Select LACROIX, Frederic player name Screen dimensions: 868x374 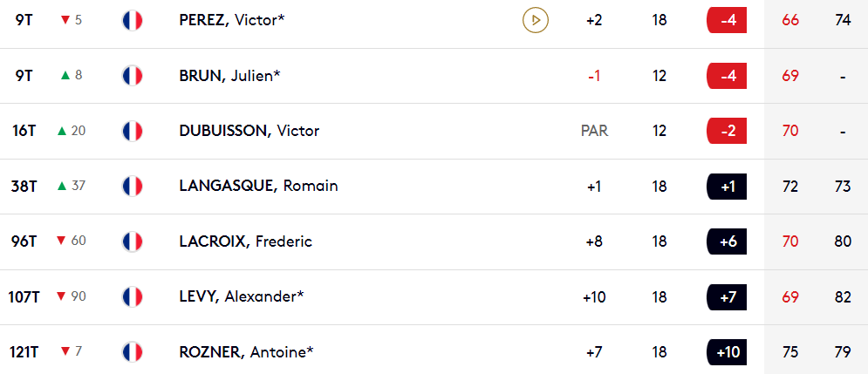click(x=246, y=241)
